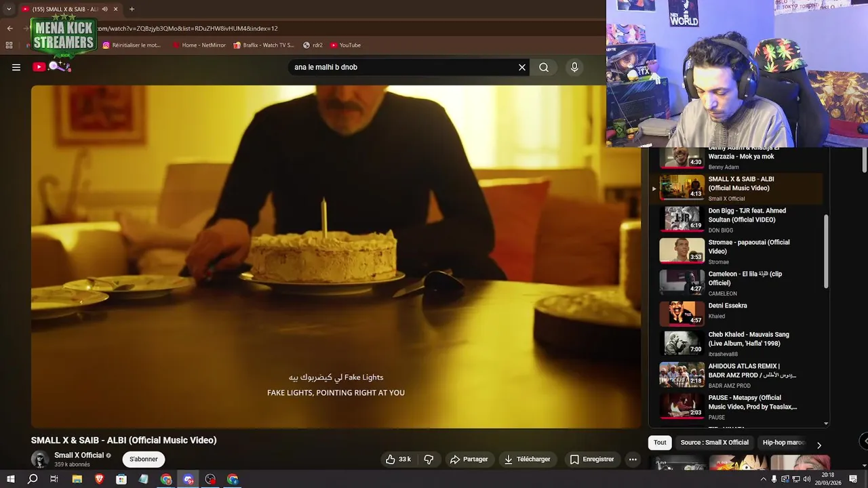868x488 pixels.
Task: Show next filter chips with arrow
Action: click(818, 445)
